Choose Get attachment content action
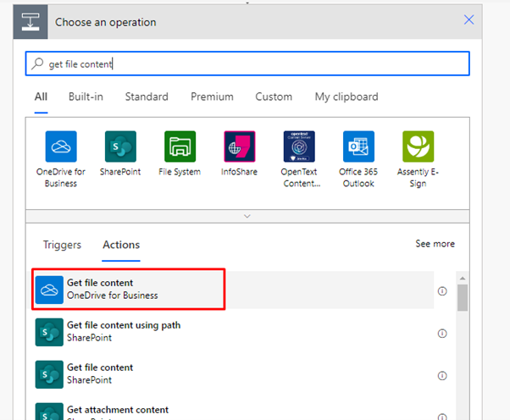The height and width of the screenshot is (420, 510). coord(234,410)
